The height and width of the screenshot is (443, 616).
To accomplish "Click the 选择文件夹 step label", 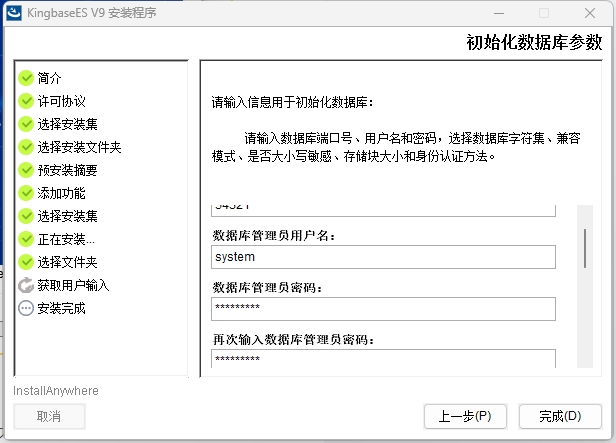I will coord(67,262).
